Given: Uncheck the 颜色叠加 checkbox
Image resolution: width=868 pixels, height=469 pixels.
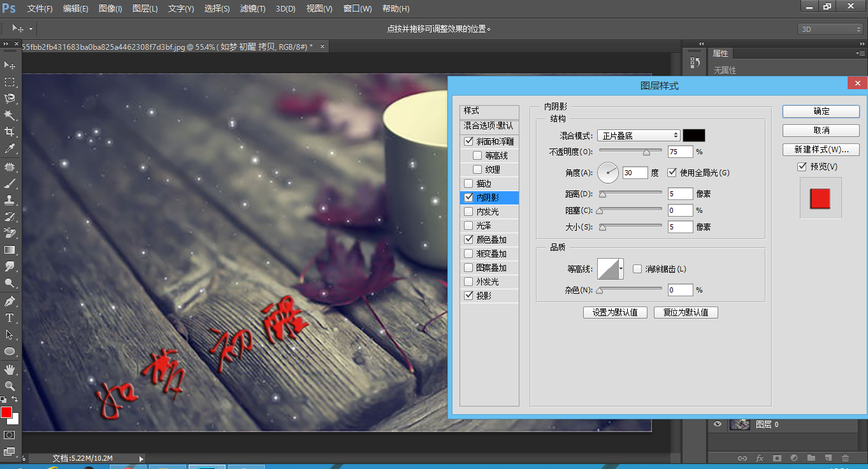Looking at the screenshot, I should pos(469,240).
